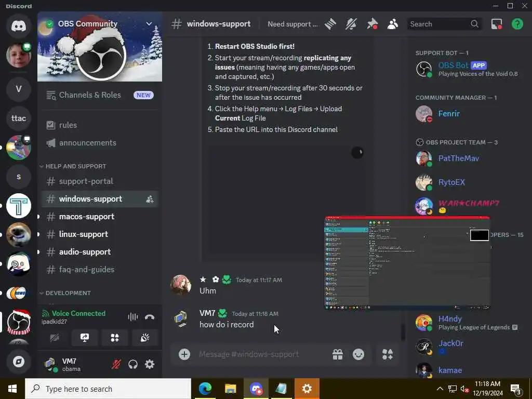Open the faq-and-guides channel
532x399 pixels.
click(x=100, y=270)
